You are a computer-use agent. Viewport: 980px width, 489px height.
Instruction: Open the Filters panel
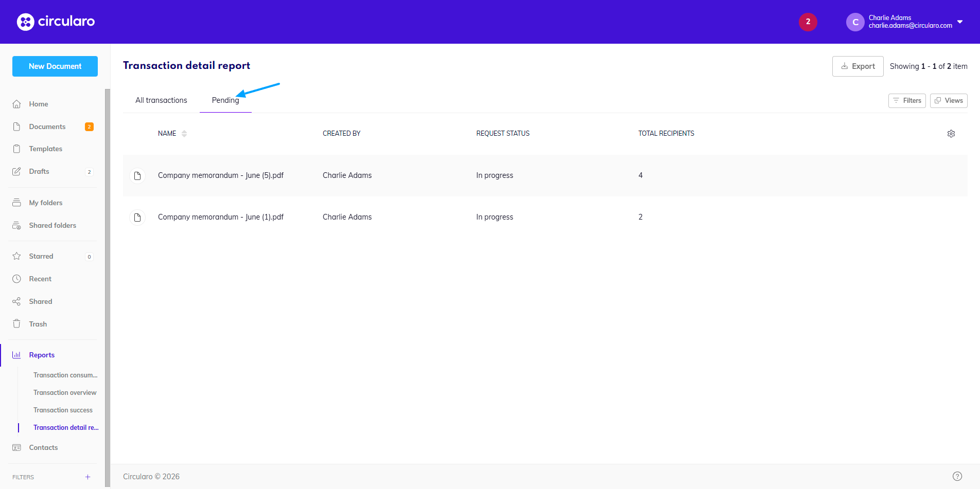pos(906,101)
